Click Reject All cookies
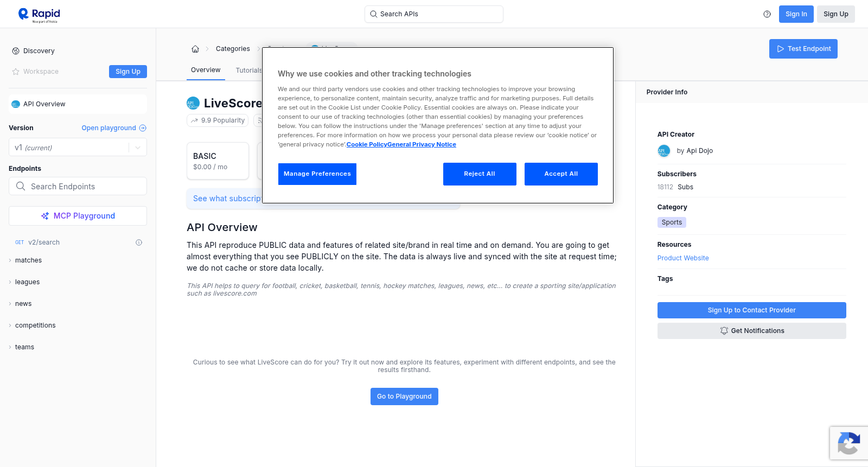Image resolution: width=868 pixels, height=467 pixels. click(480, 174)
